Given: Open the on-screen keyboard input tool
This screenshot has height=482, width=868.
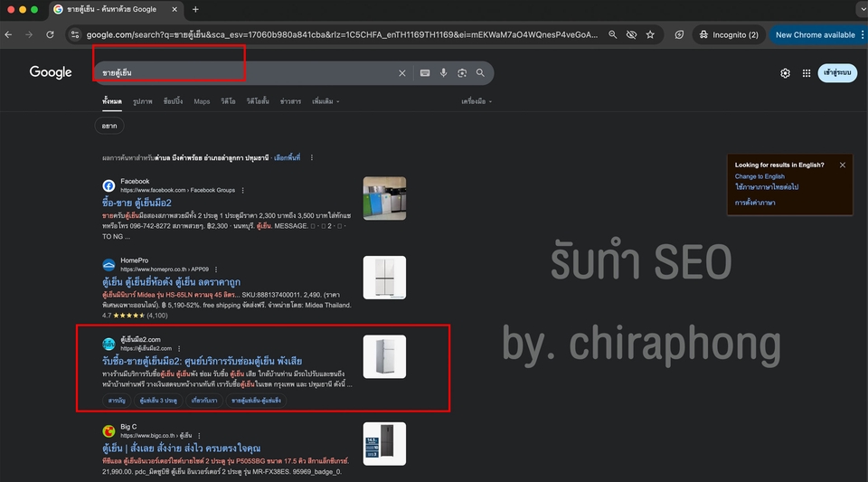Looking at the screenshot, I should 425,73.
